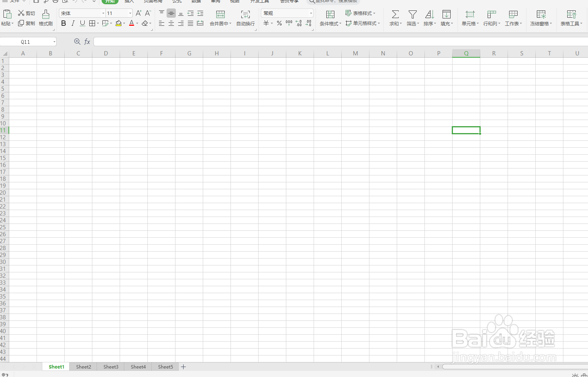This screenshot has width=588, height=377.
Task: Increase font size with the A+ icon
Action: click(x=139, y=13)
